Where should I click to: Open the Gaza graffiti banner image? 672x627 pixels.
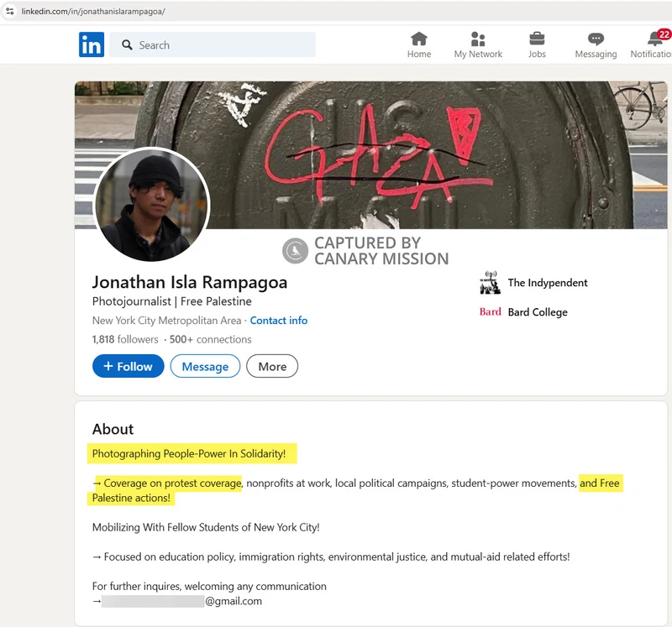[370, 155]
